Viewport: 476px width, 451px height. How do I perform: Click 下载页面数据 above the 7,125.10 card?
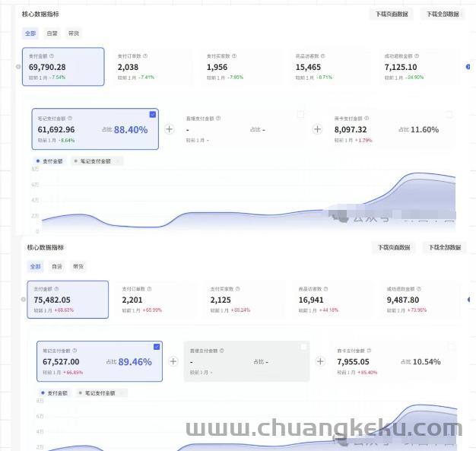392,14
